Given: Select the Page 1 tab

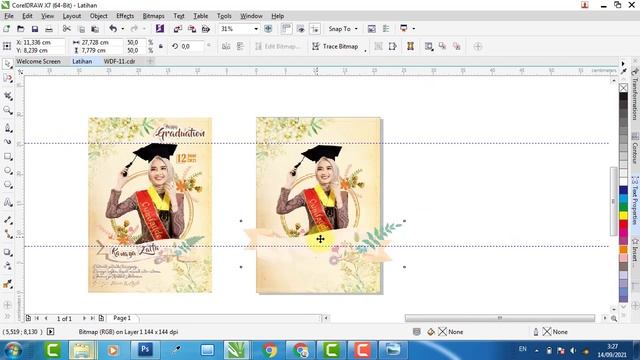Looking at the screenshot, I should 122,318.
